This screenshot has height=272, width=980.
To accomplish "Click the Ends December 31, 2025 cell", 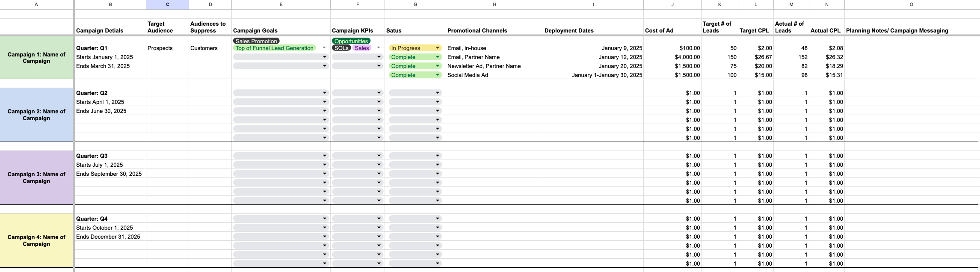I will tap(110, 237).
